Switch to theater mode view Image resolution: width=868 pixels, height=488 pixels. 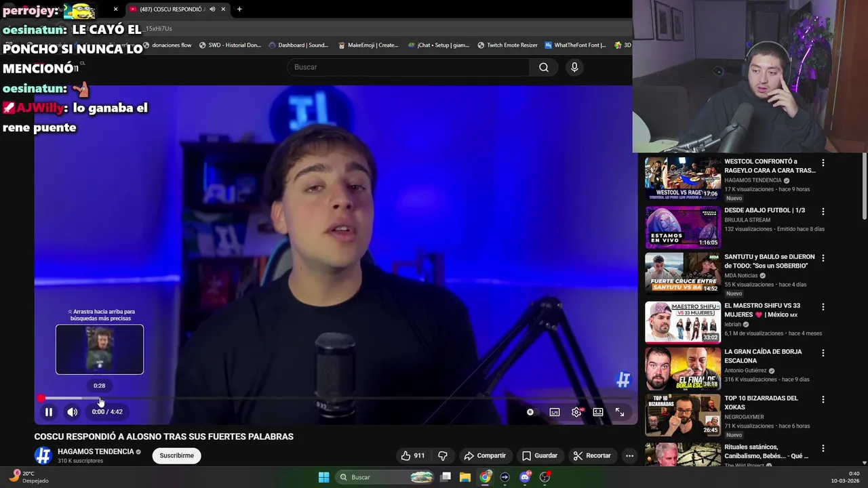point(598,411)
